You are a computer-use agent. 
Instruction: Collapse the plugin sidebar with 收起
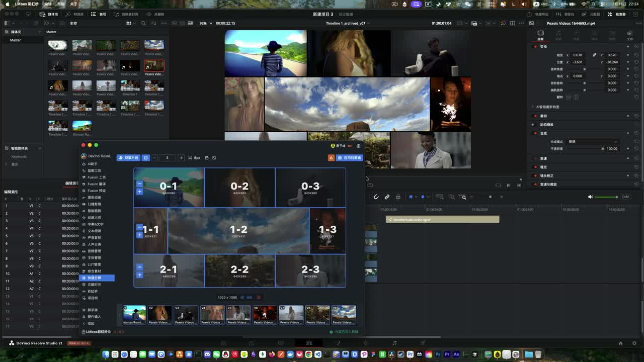click(91, 323)
